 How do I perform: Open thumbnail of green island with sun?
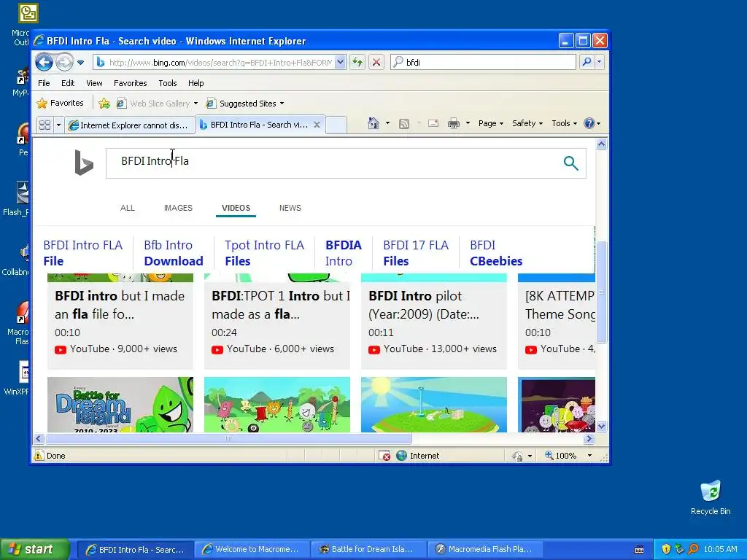coord(433,405)
